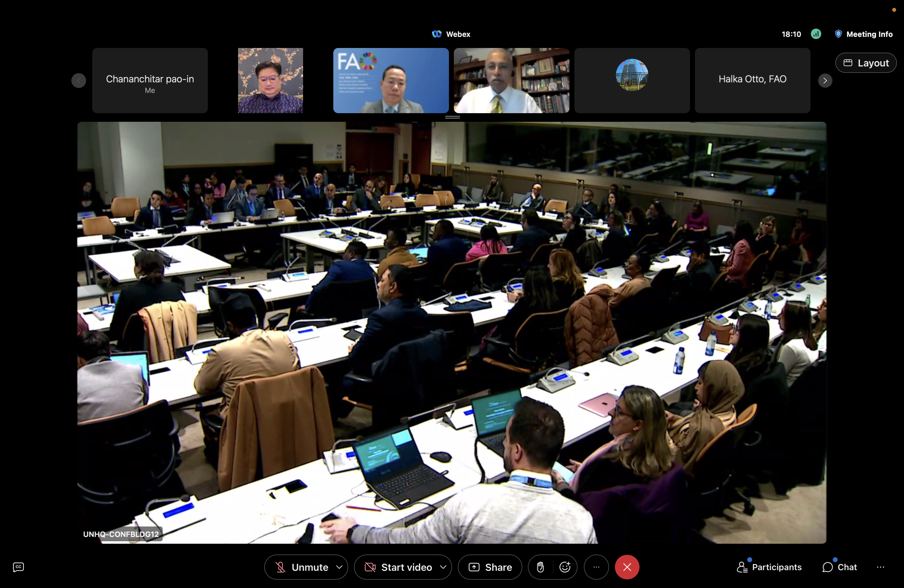View network connection statistics icon
This screenshot has width=904, height=588.
(815, 34)
